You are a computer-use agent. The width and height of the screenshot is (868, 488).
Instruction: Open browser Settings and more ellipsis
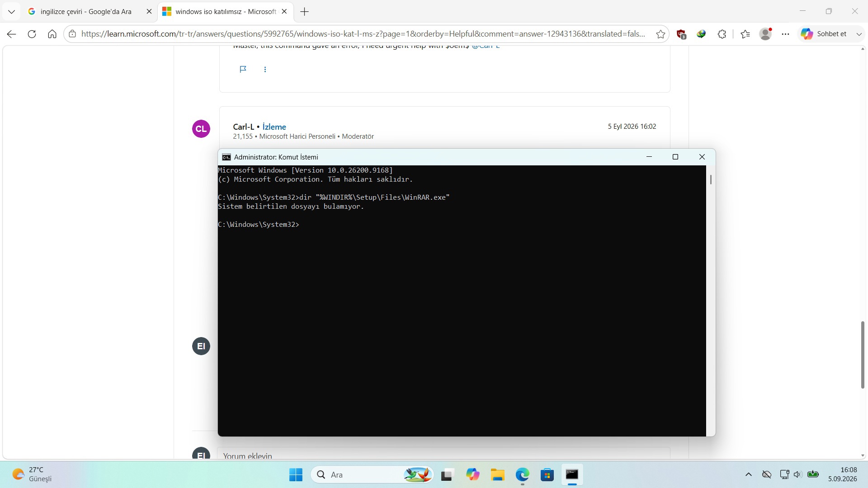[786, 34]
